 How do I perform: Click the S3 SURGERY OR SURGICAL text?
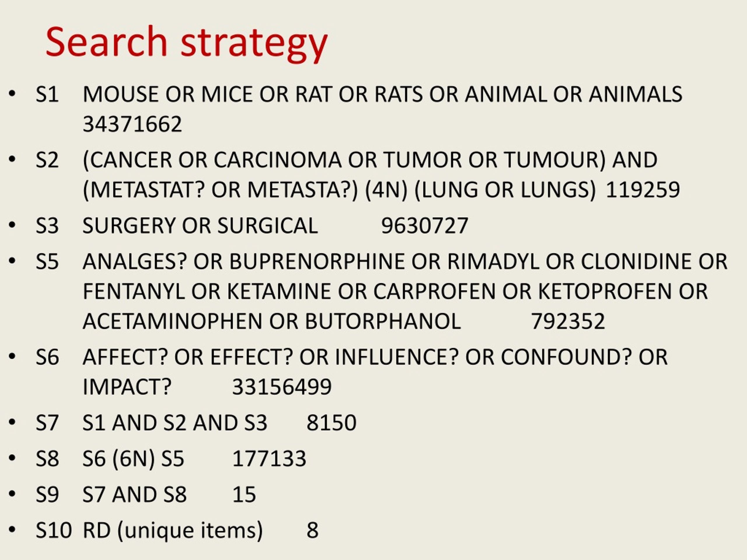(x=200, y=226)
